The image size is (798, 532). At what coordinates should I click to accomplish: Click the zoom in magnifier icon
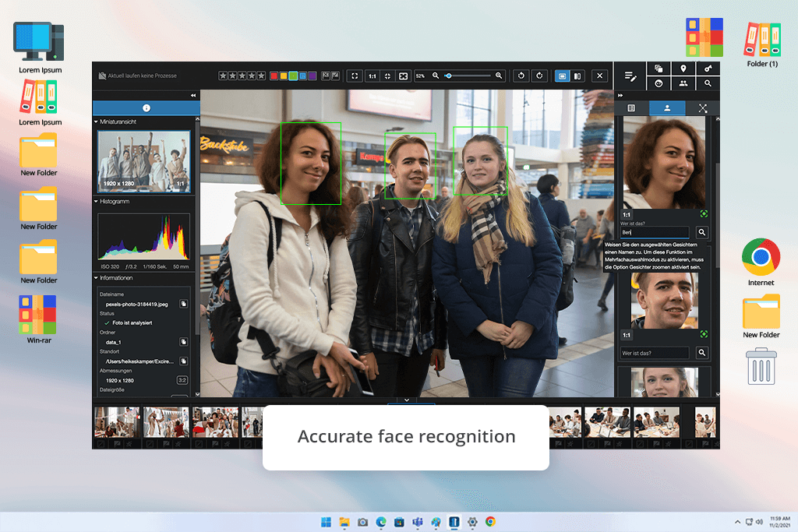click(499, 76)
